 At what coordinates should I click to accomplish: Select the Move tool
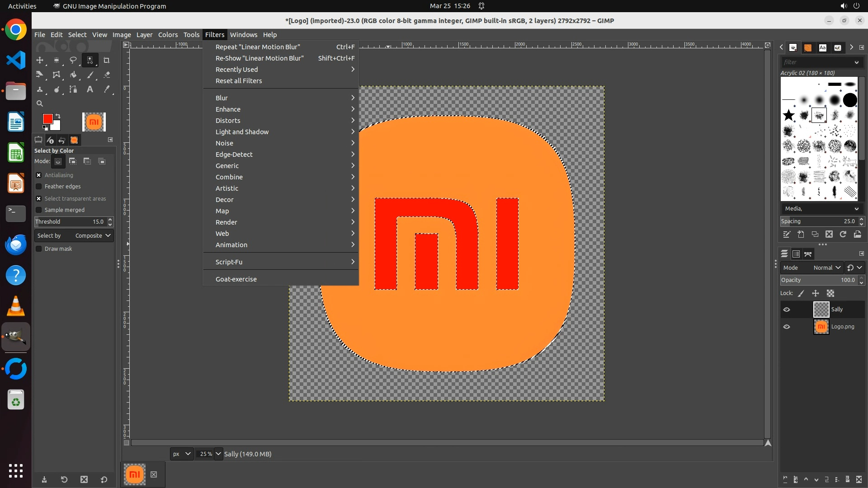click(x=40, y=60)
